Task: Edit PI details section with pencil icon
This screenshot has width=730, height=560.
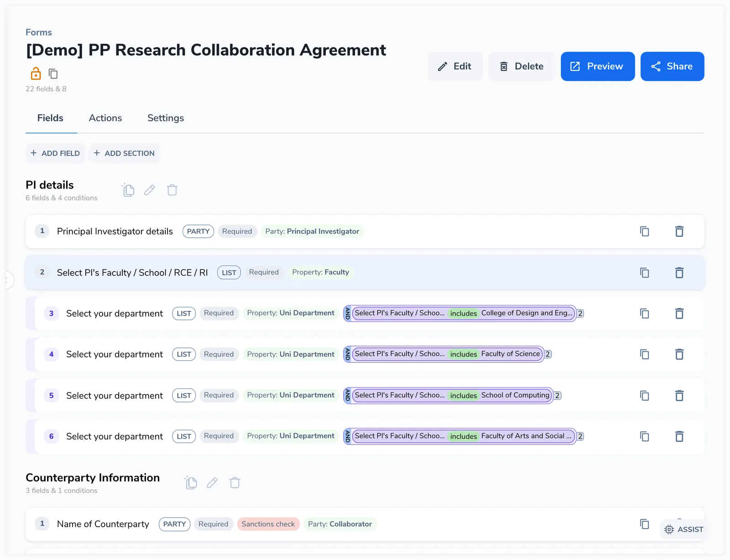Action: [x=150, y=190]
